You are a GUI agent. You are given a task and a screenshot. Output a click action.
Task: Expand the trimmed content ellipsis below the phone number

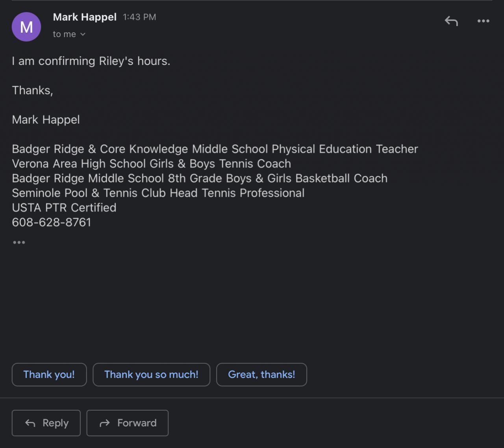(19, 242)
